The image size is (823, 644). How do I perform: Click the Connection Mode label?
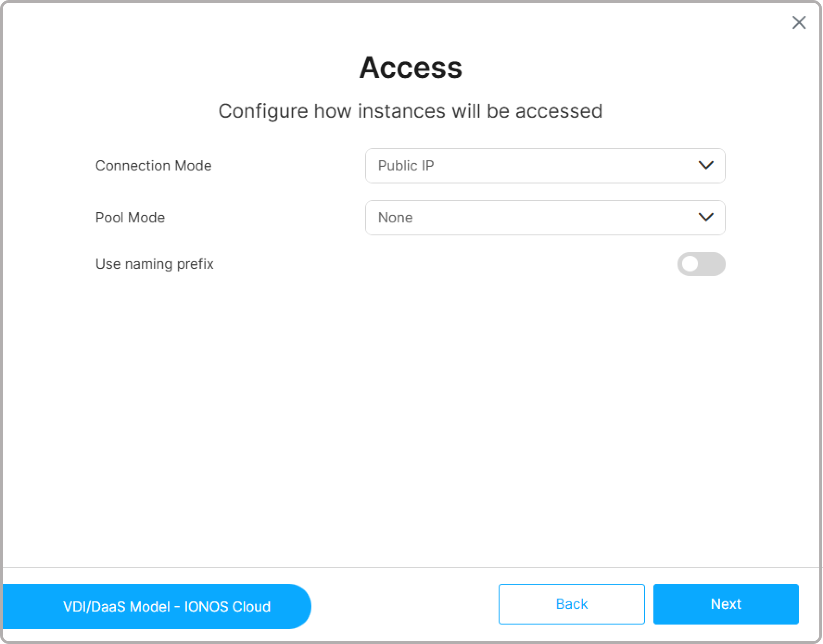153,166
